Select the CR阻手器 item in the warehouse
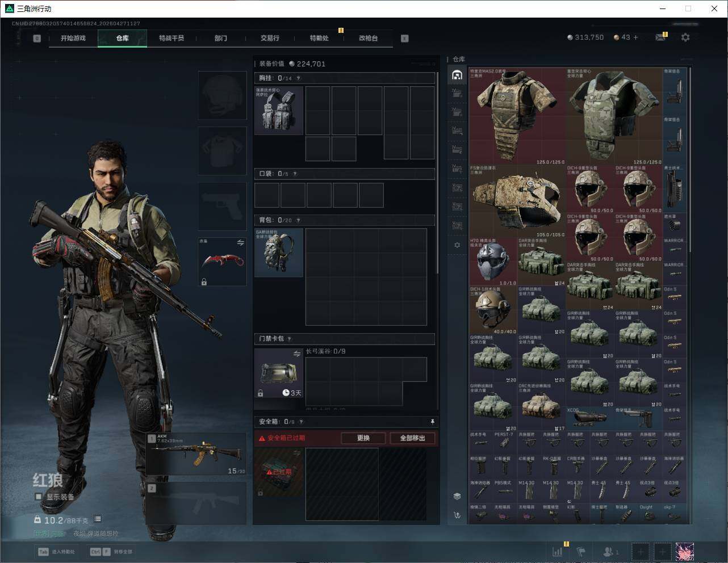 [x=578, y=468]
